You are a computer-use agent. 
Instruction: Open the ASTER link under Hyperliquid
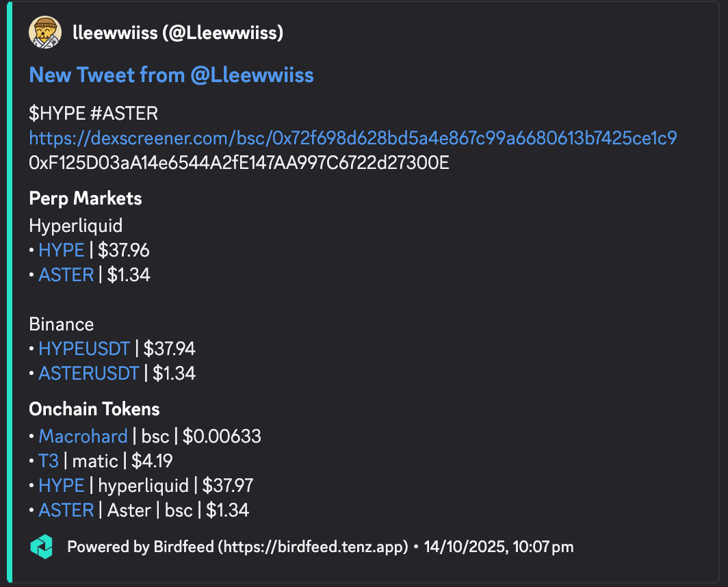(x=66, y=274)
